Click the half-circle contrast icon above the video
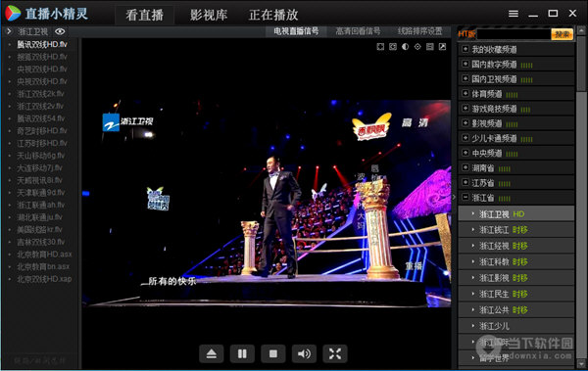This screenshot has width=588, height=371. coord(406,46)
